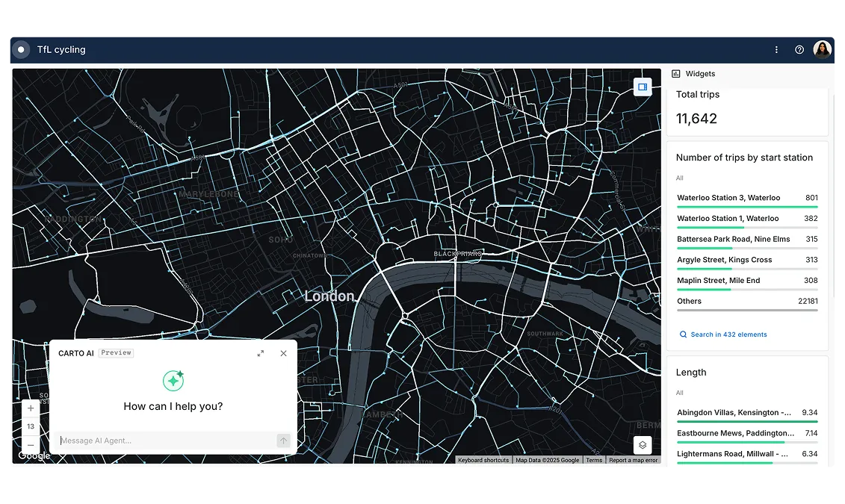Click the blue map view toggle icon
Screen dimensions: 845x504
642,87
